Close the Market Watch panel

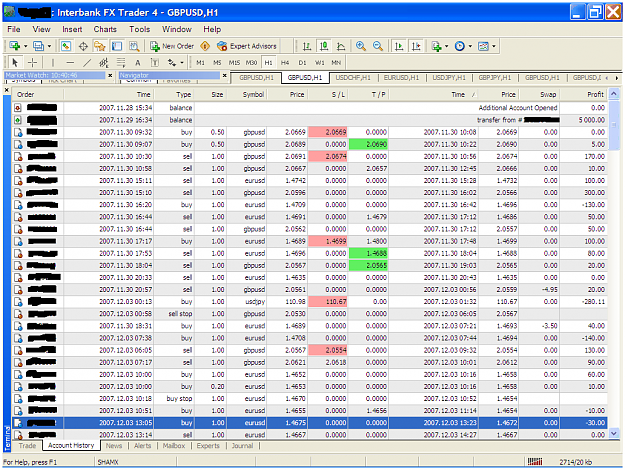click(110, 75)
